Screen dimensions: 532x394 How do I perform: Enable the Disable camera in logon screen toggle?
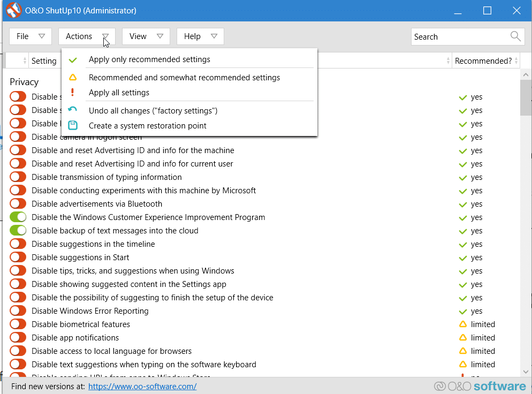[x=17, y=137]
